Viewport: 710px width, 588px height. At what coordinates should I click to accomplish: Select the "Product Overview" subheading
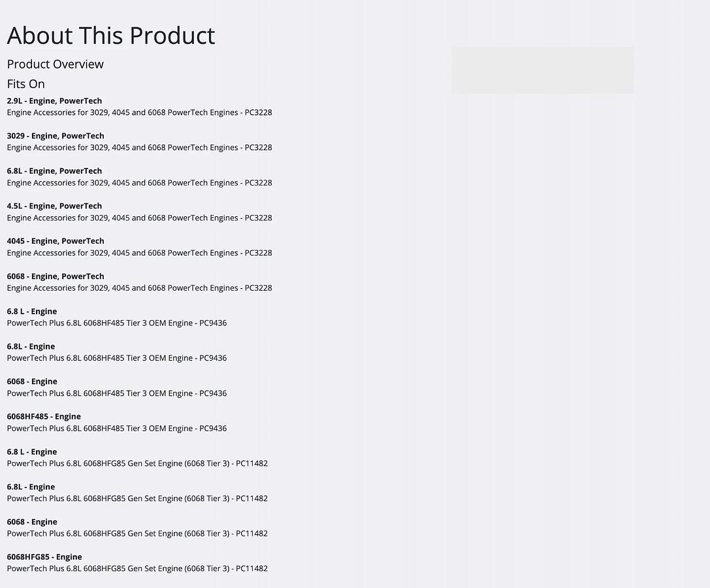[x=56, y=64]
